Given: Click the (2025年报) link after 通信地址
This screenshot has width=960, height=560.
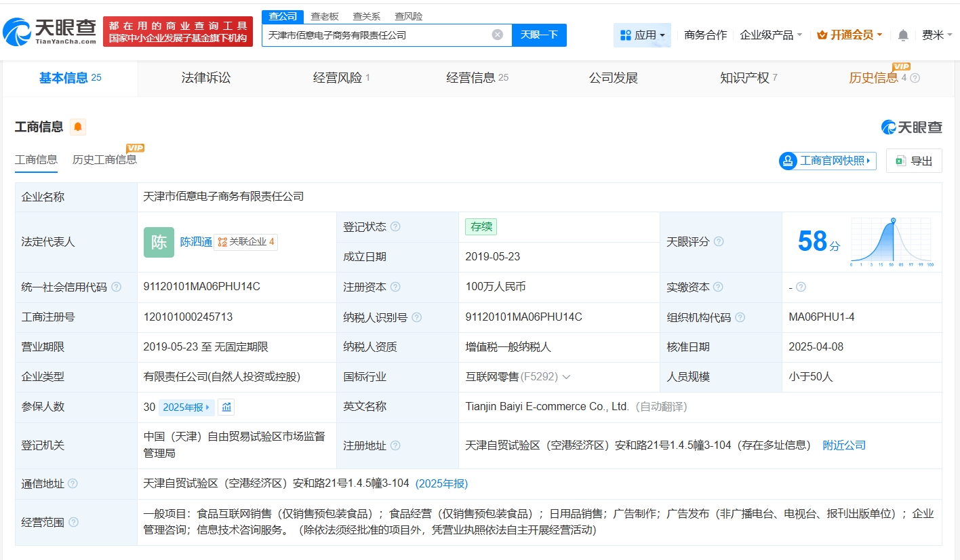Looking at the screenshot, I should 441,483.
